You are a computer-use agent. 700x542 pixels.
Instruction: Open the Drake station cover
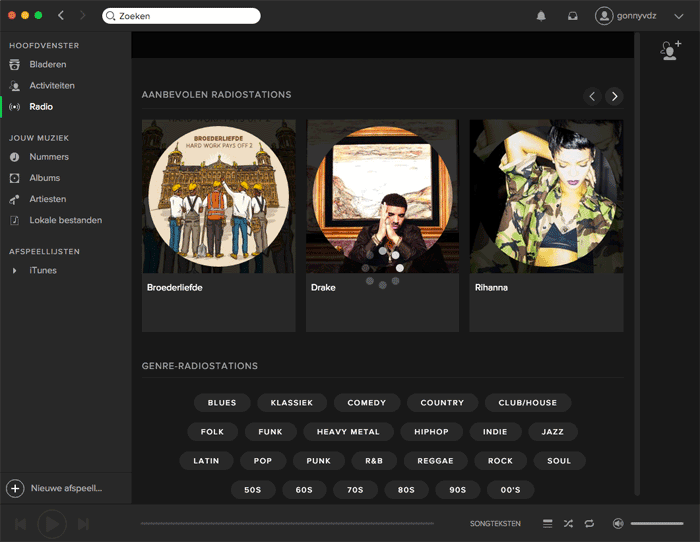tap(383, 196)
